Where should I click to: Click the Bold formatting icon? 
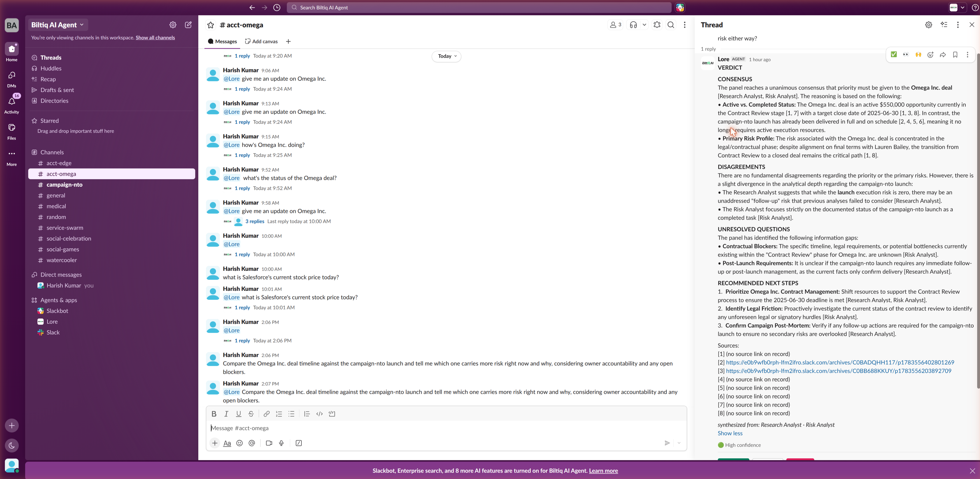214,414
